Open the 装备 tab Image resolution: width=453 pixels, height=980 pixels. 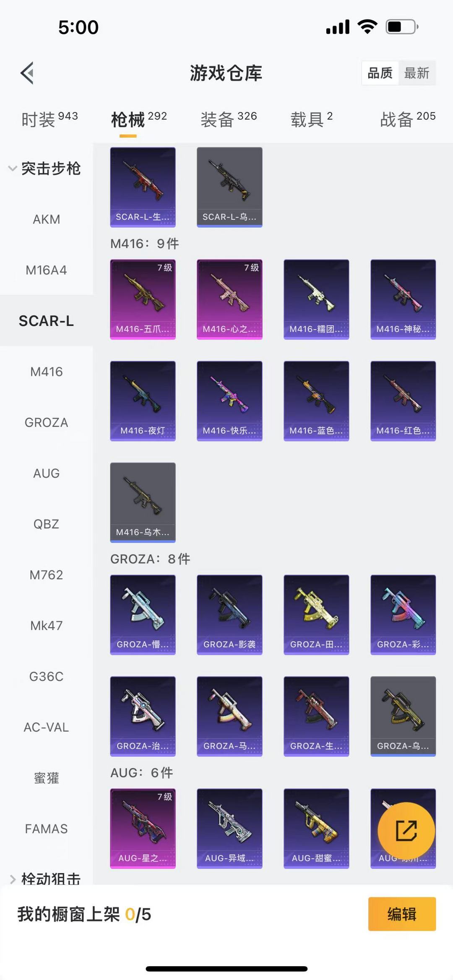[229, 120]
